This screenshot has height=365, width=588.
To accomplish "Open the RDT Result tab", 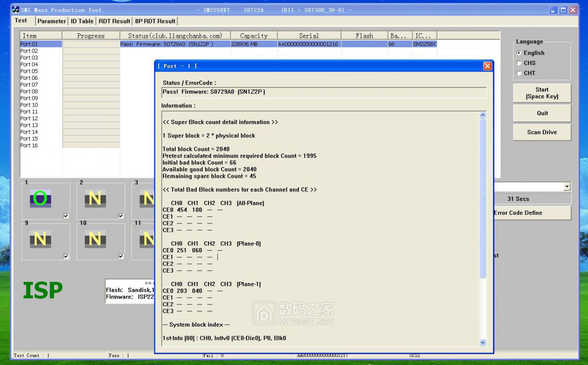I will (114, 21).
